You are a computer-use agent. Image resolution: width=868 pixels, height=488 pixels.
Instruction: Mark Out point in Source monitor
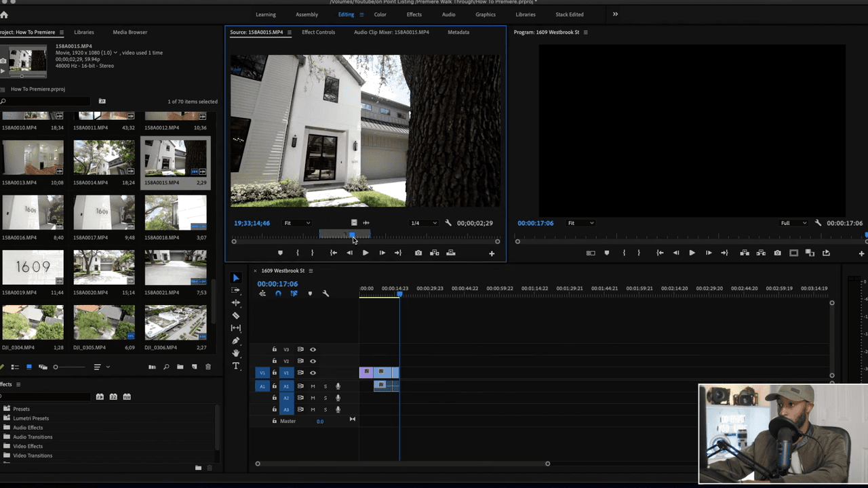click(x=313, y=253)
